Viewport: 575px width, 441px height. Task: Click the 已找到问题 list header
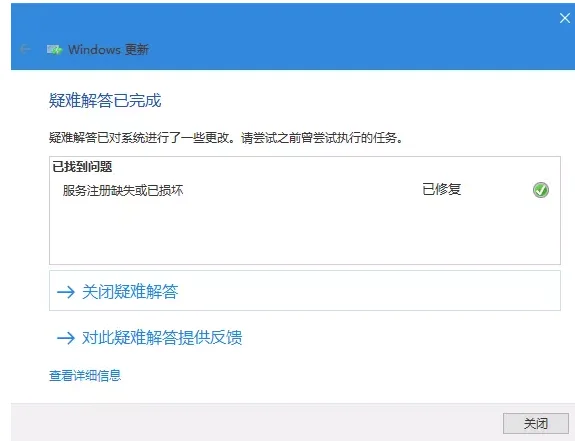click(x=82, y=167)
